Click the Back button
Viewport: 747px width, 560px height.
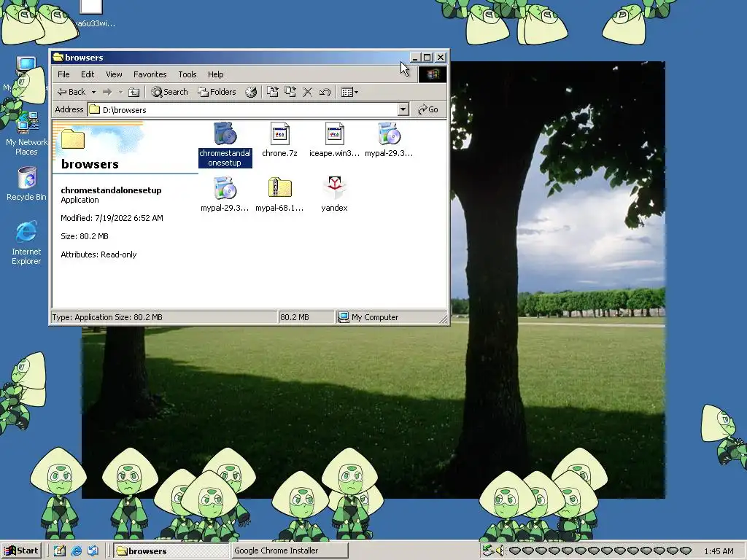coord(71,92)
